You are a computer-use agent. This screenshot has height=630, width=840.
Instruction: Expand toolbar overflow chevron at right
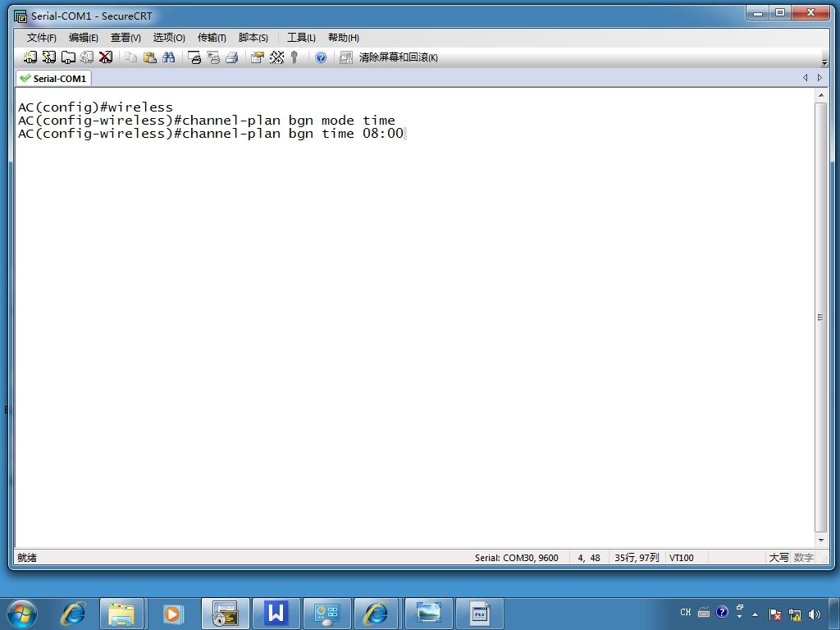click(824, 62)
